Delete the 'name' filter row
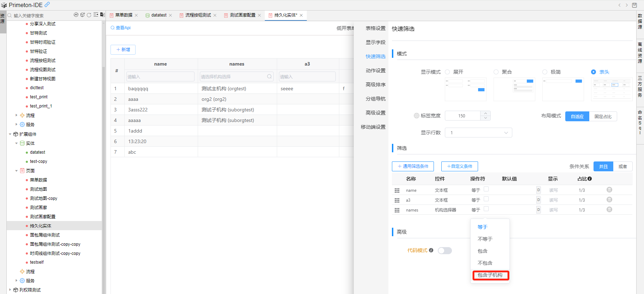 pos(609,190)
